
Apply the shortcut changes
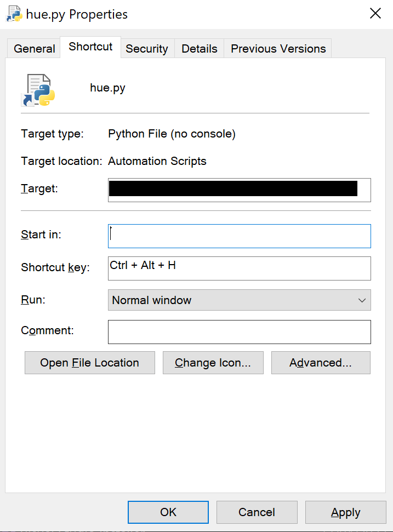pyautogui.click(x=345, y=512)
